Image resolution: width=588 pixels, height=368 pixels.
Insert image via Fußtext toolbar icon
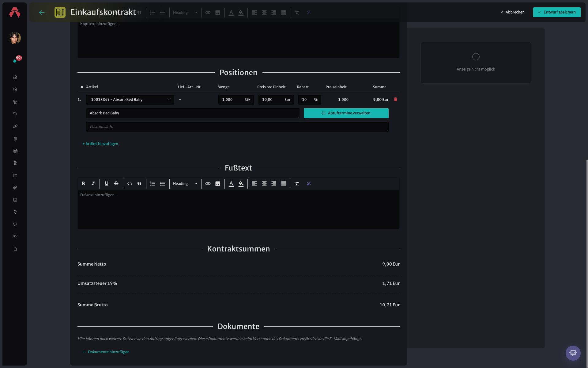(218, 184)
